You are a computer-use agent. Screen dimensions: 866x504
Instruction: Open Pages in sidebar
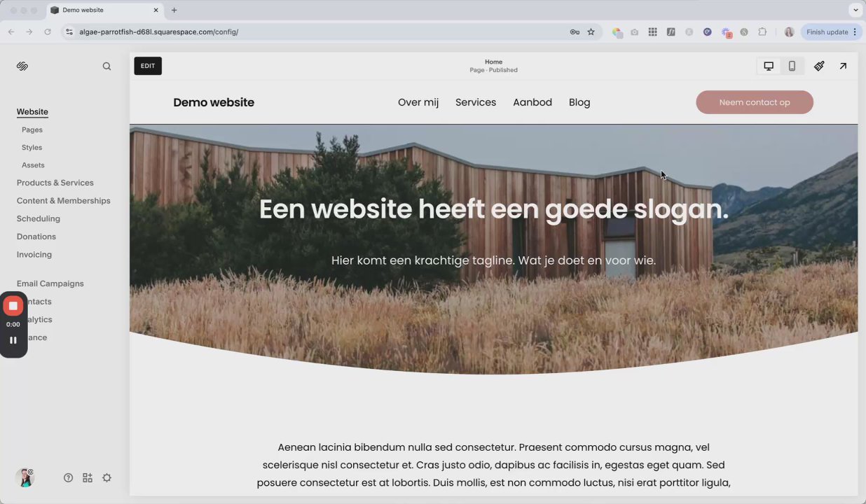coord(32,130)
